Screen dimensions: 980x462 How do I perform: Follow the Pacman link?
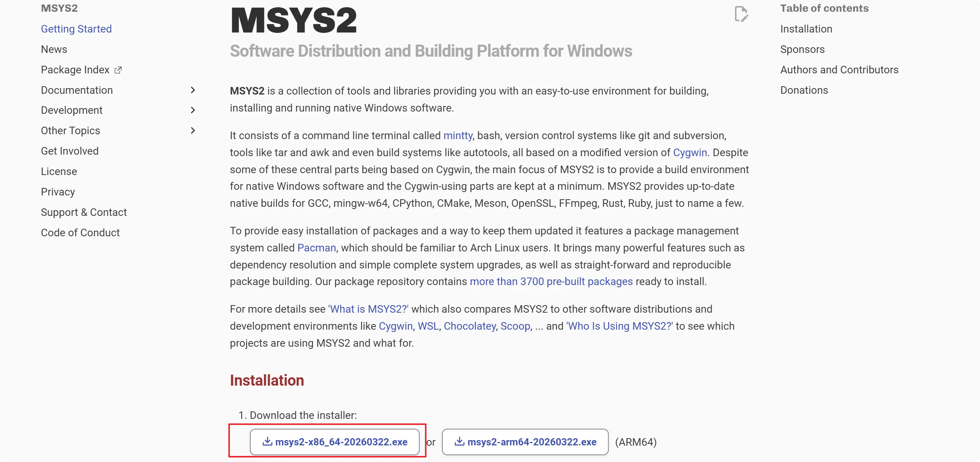pos(316,248)
